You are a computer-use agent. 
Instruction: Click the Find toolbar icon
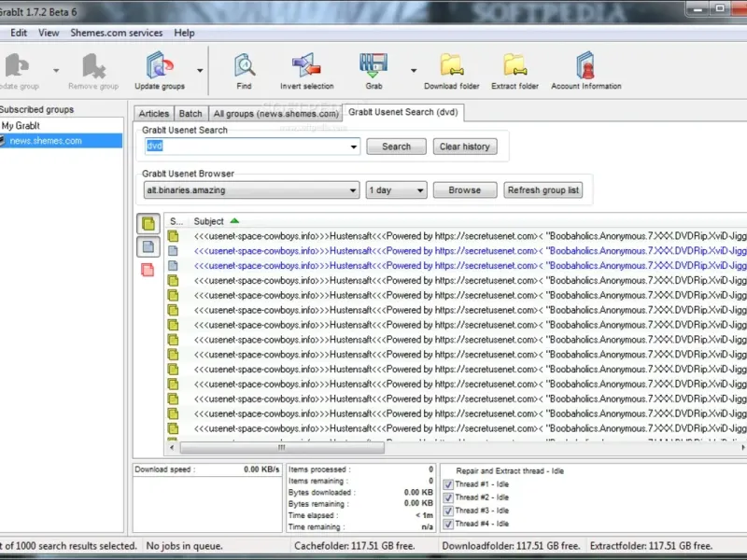(245, 65)
